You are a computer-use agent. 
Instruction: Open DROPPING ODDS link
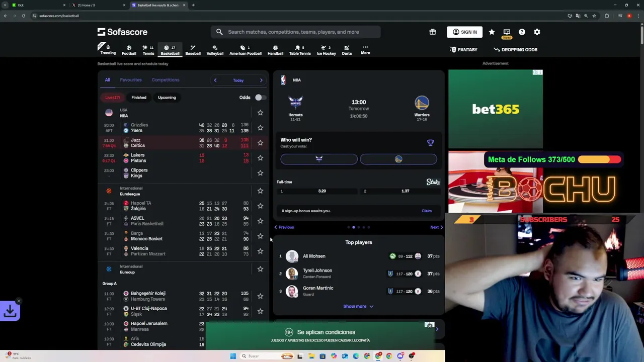click(515, 50)
